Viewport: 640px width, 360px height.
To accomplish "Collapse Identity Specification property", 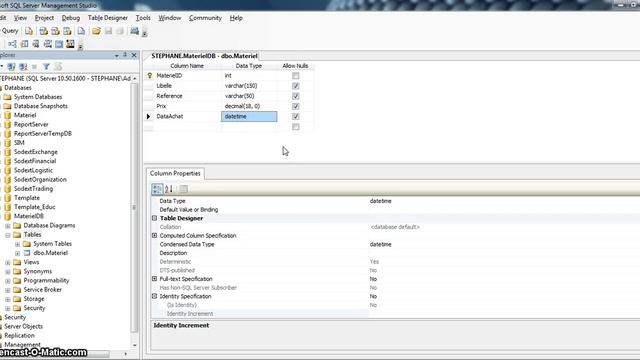I will [x=154, y=296].
